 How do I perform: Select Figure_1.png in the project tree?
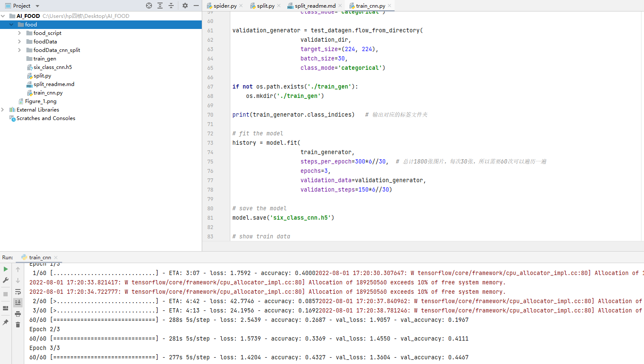pos(40,101)
